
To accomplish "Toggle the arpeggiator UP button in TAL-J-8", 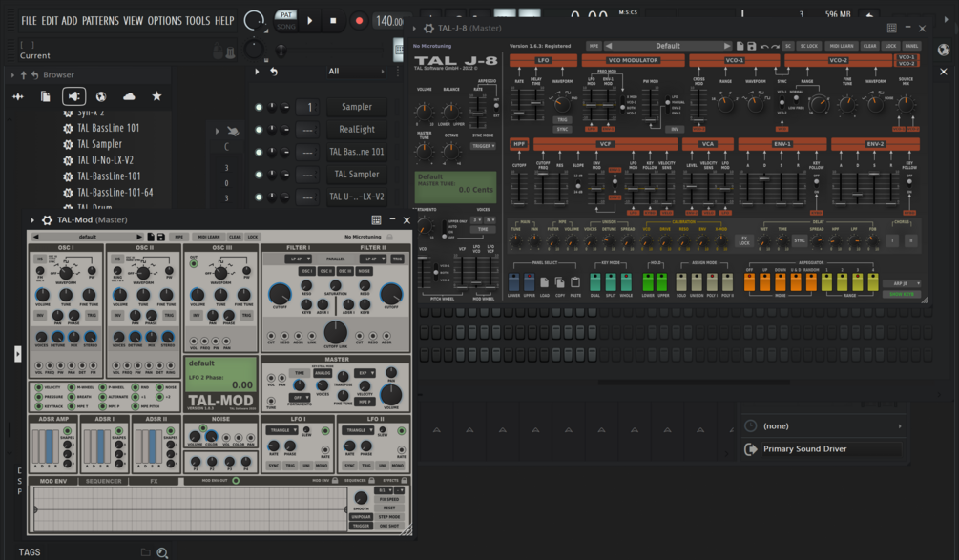I will pos(764,281).
